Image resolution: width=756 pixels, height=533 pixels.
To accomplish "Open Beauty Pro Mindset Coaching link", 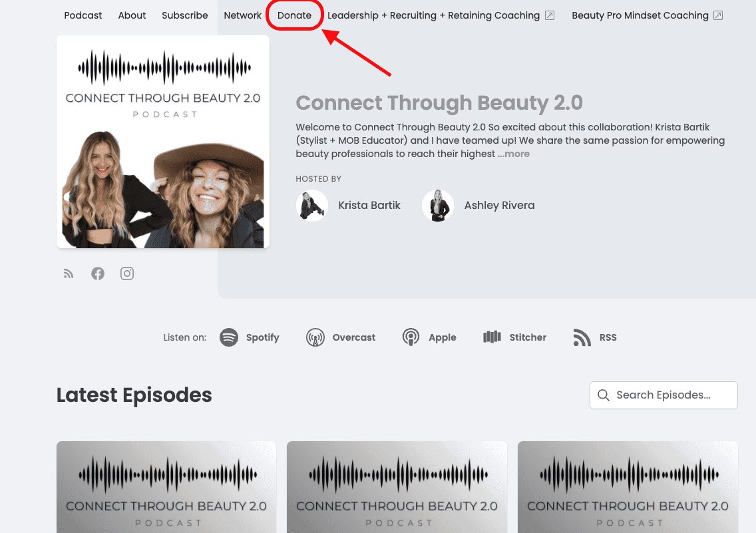I will 640,15.
